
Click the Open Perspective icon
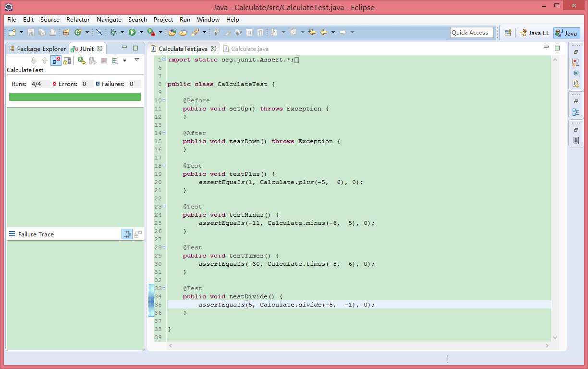point(508,33)
